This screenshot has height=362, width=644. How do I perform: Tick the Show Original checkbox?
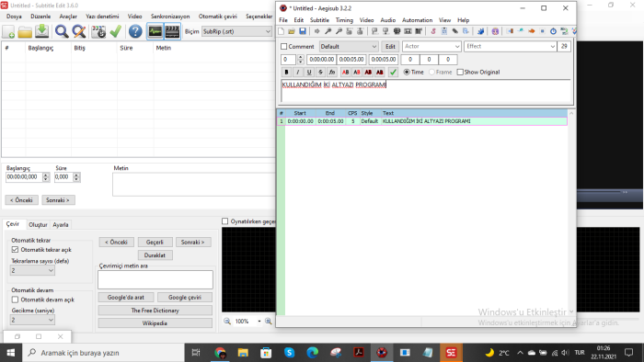[460, 73]
